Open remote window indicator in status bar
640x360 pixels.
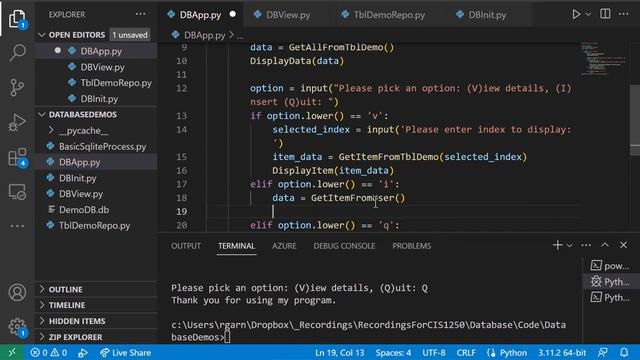pyautogui.click(x=12, y=352)
